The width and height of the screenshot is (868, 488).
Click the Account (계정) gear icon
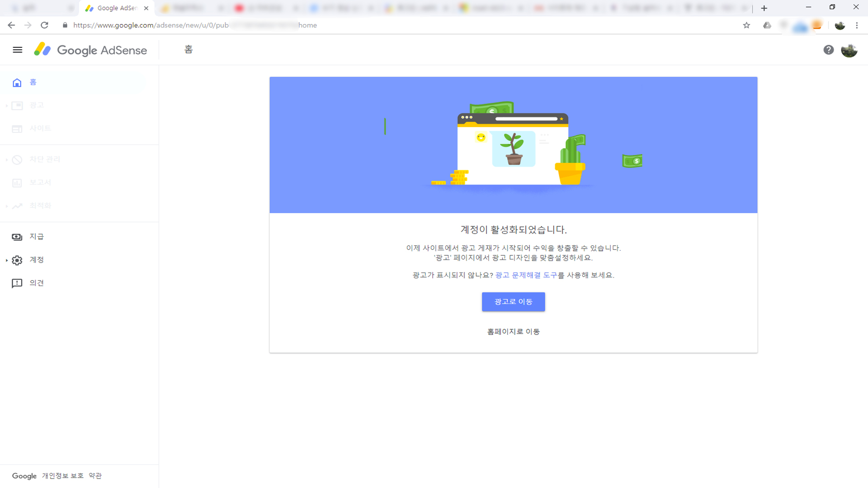click(17, 260)
